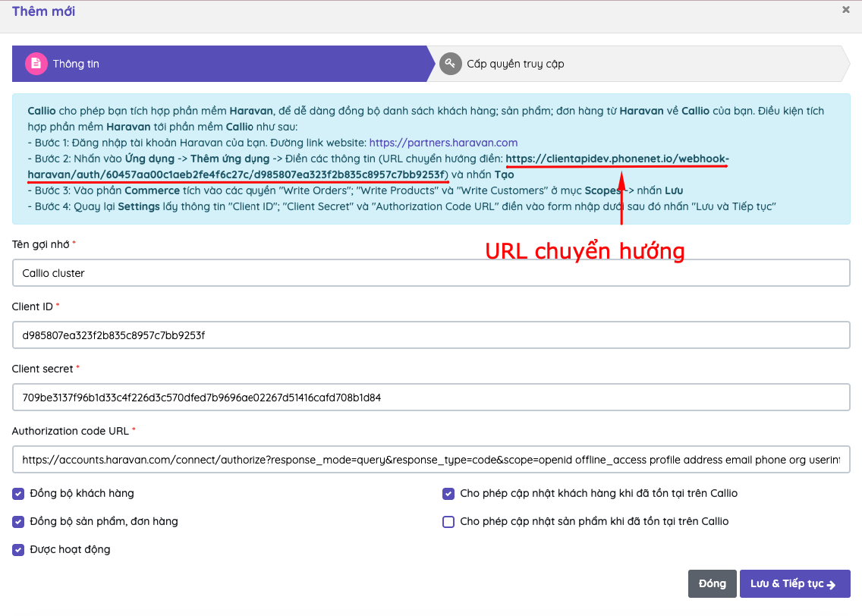Image resolution: width=862 pixels, height=616 pixels.
Task: Select the Client secret input field
Action: 430,398
